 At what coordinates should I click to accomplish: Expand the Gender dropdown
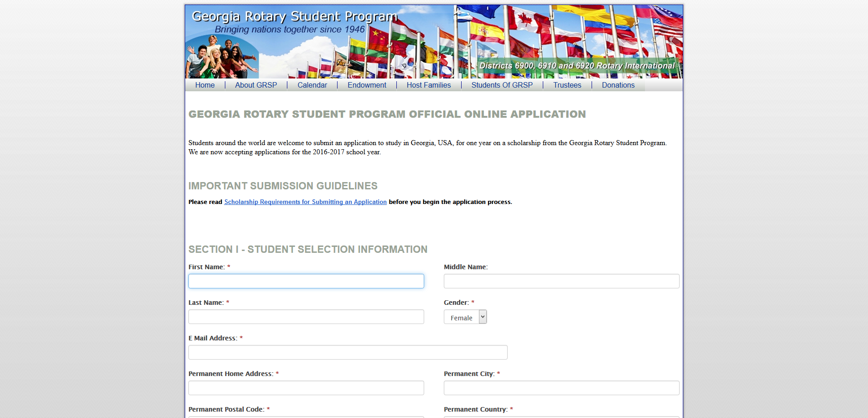coord(482,317)
